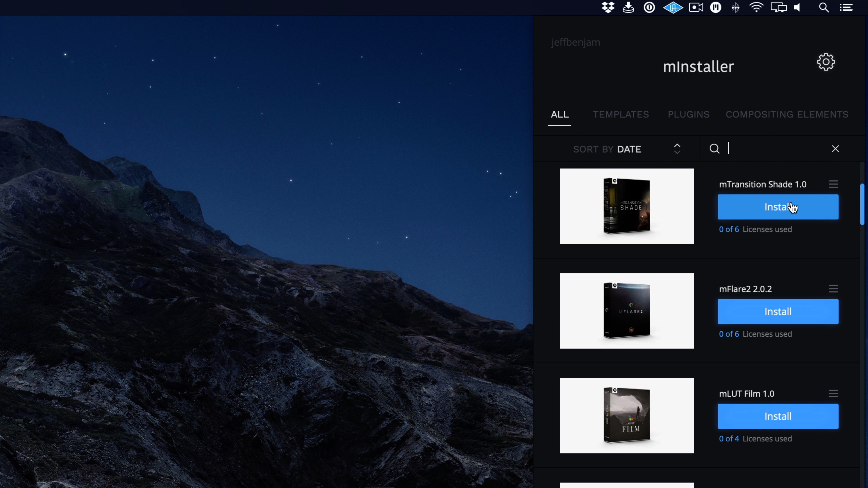
Task: Click the product list scrollbar thumb
Action: pos(862,204)
